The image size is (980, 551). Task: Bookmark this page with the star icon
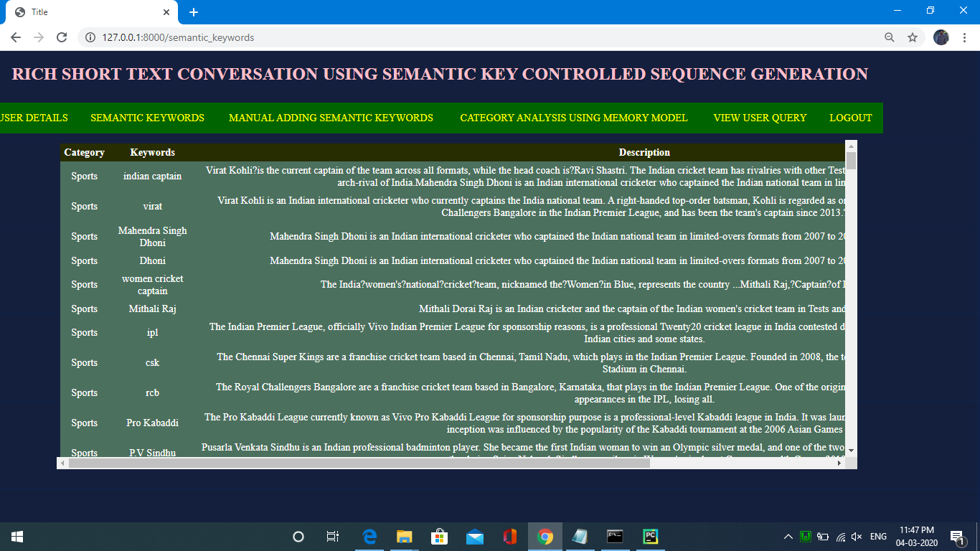(x=913, y=37)
